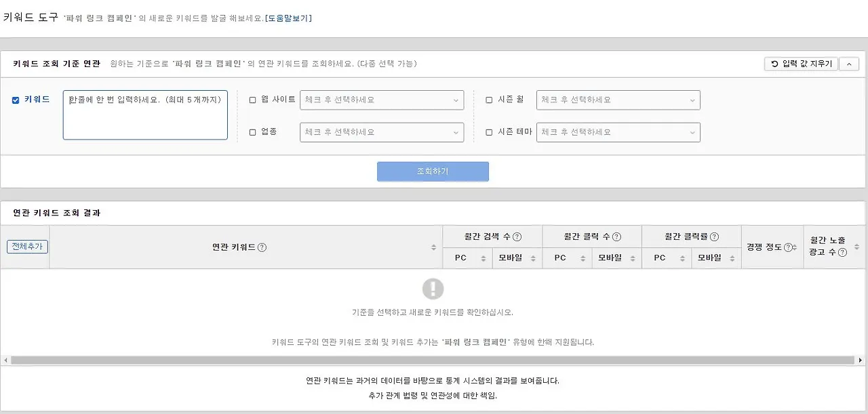Click the 조회하기 button

[x=433, y=171]
